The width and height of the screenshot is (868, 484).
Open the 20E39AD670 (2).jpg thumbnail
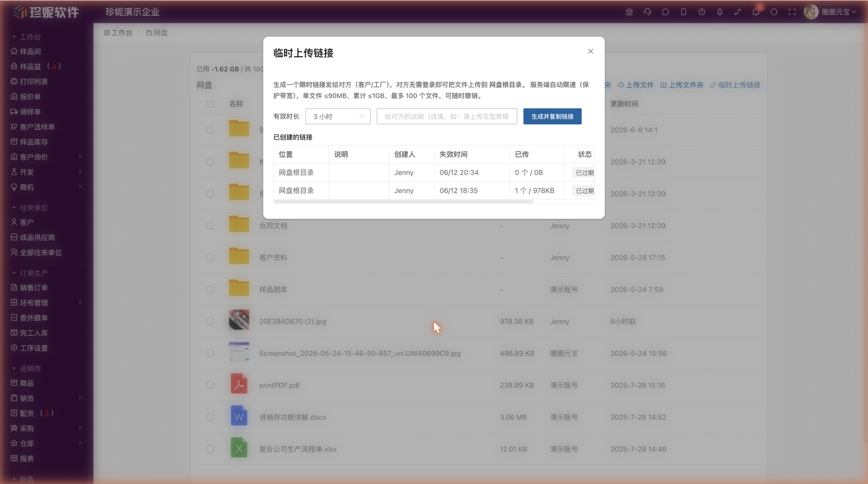(239, 320)
